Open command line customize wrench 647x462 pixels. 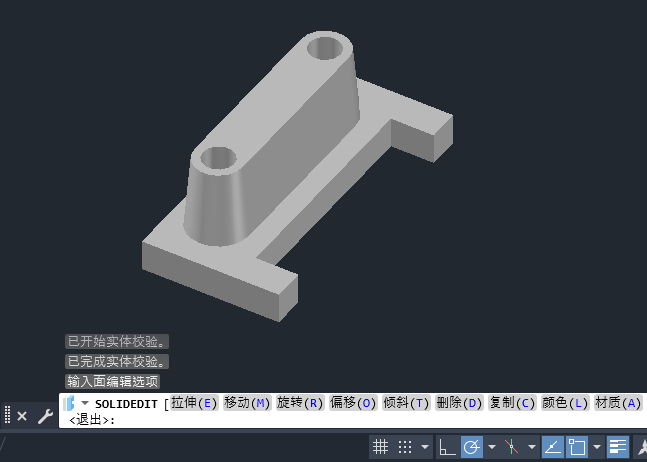point(45,416)
